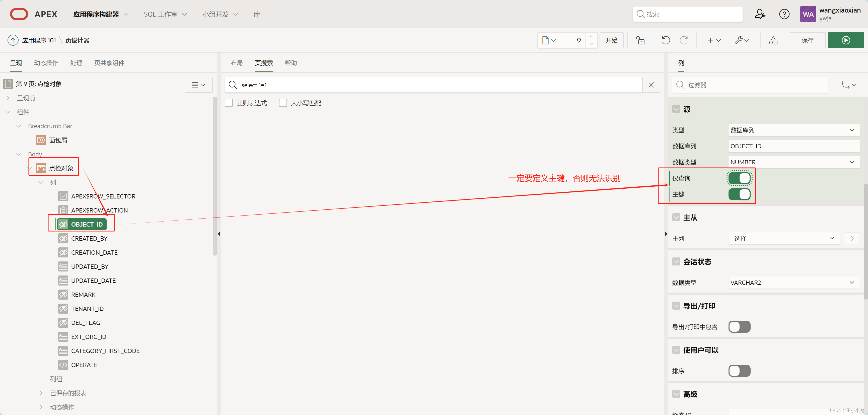Open the utilities wrench menu

[742, 40]
